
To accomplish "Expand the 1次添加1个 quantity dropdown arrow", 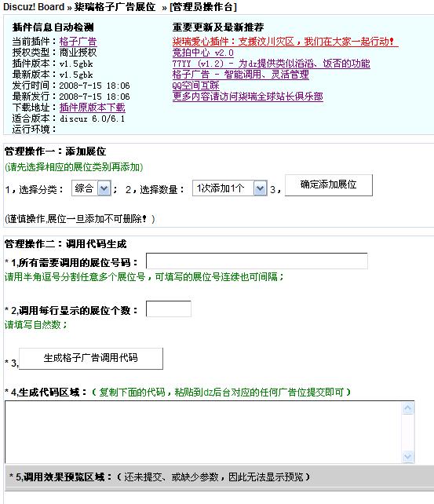I will point(261,188).
